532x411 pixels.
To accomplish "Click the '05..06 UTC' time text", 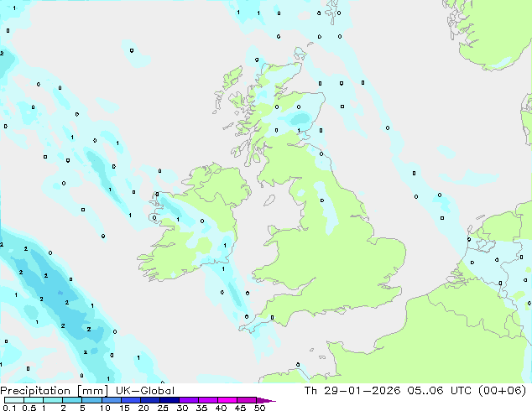I will pos(440,391).
